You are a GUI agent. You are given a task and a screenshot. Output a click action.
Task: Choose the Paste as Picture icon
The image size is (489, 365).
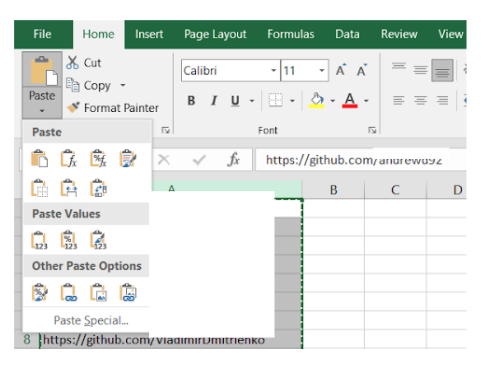(x=98, y=292)
